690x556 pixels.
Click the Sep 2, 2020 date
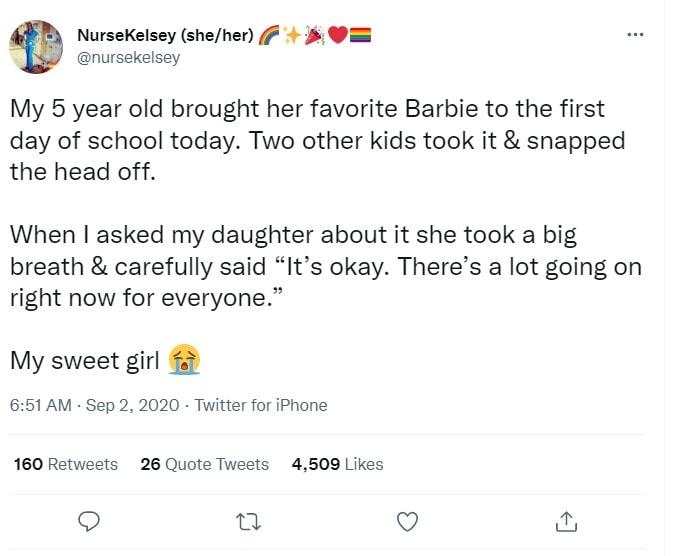[132, 405]
